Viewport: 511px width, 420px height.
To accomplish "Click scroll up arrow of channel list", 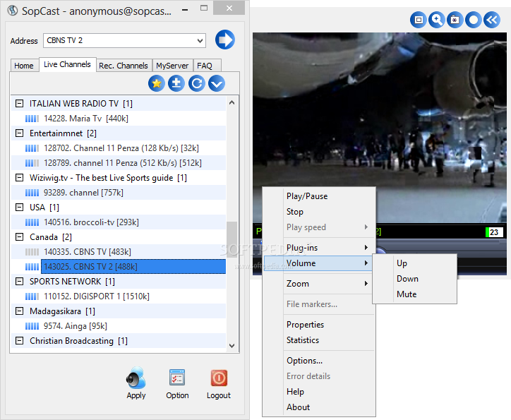I will [232, 102].
